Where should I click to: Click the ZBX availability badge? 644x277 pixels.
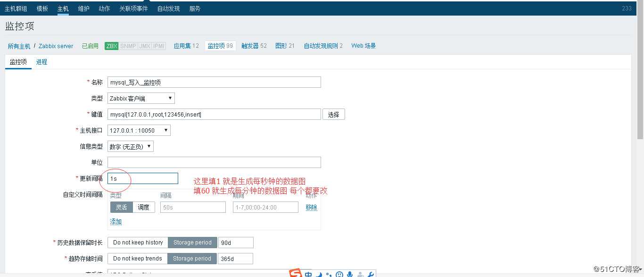tap(112, 46)
